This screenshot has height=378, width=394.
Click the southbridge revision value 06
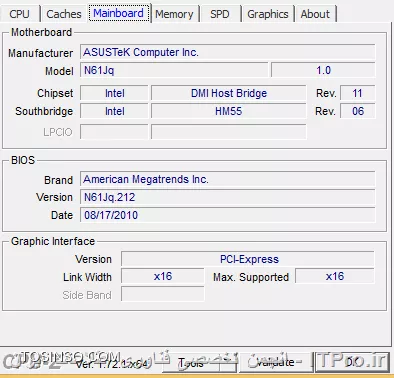click(x=357, y=111)
